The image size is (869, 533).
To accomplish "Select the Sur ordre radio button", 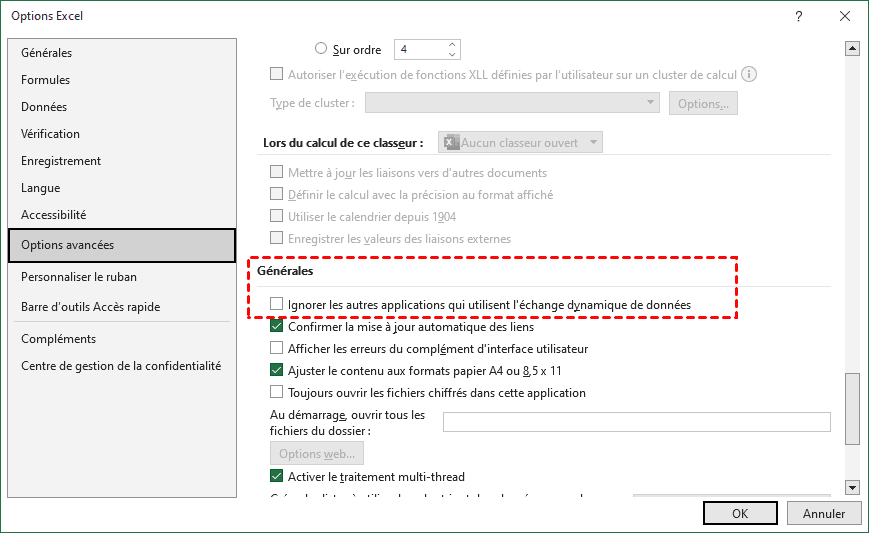I will 321,48.
